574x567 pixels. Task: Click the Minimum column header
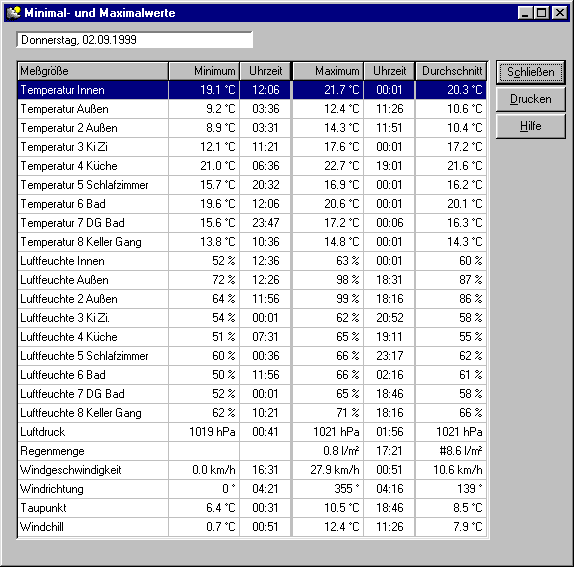tap(204, 71)
